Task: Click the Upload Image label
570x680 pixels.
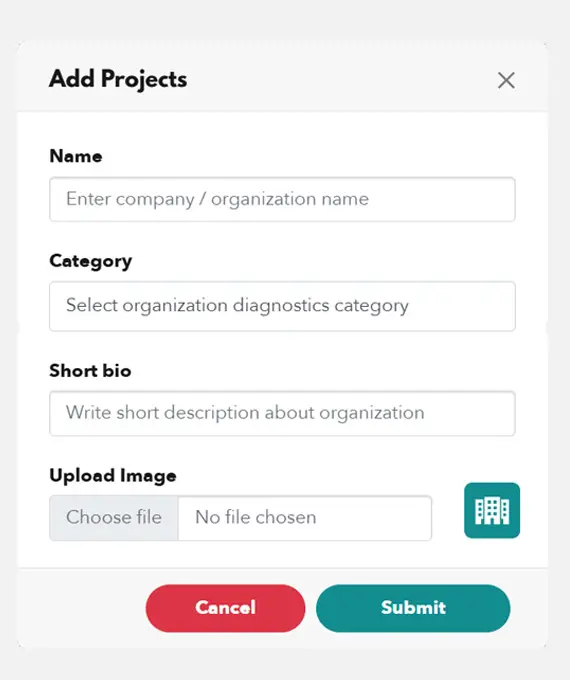Action: (x=113, y=476)
